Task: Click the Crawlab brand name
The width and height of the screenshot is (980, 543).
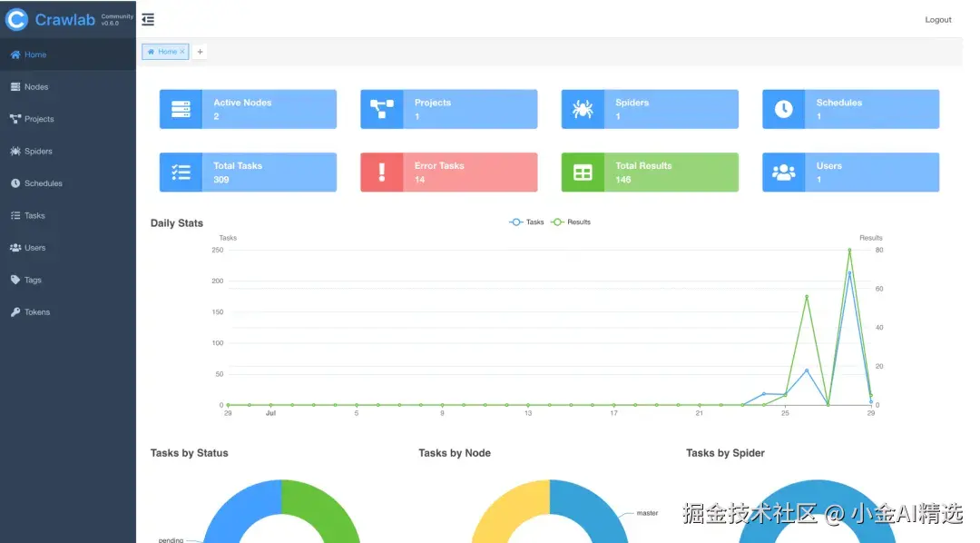Action: tap(65, 19)
